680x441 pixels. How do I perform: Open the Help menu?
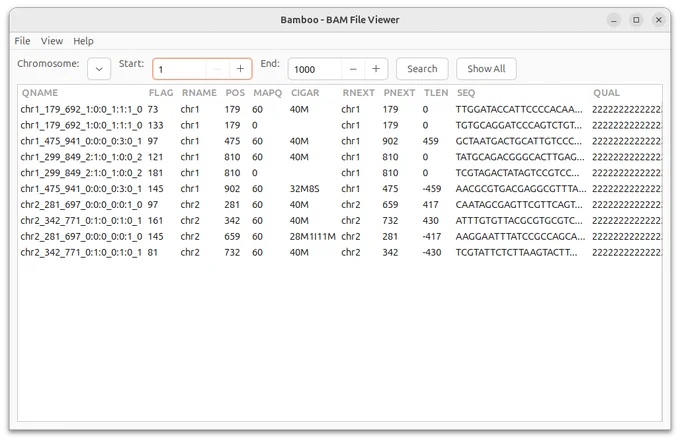83,41
